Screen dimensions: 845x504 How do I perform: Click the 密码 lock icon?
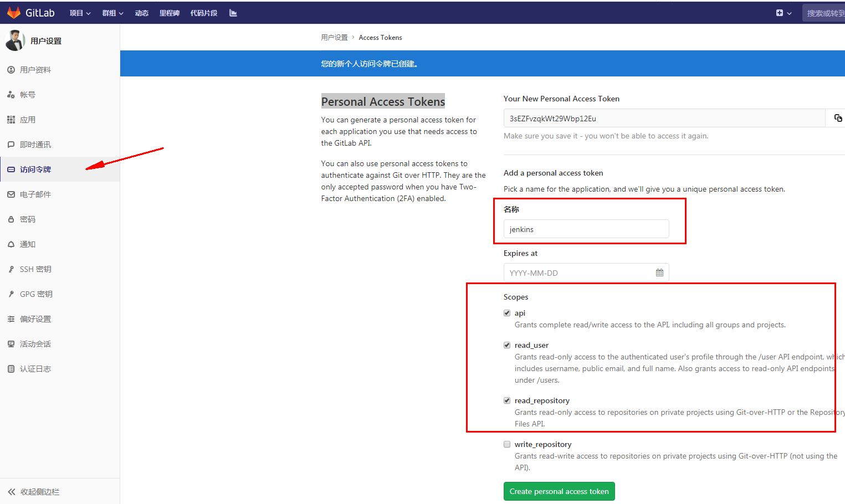point(11,219)
